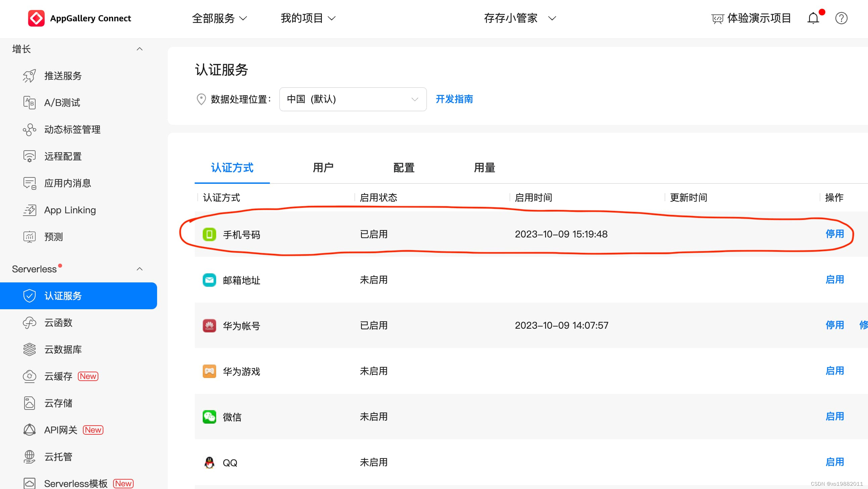The width and height of the screenshot is (868, 489).
Task: Click the 云存储 icon in sidebar
Action: [x=29, y=402]
